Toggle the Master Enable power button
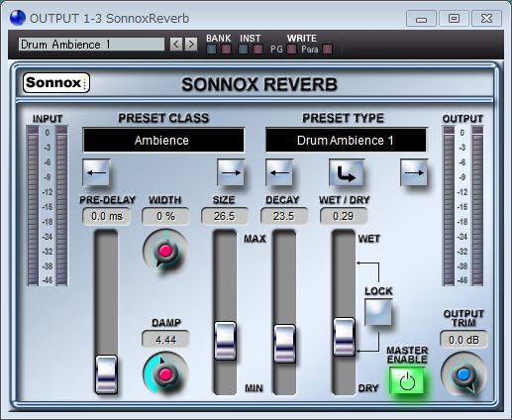512x420 pixels. point(407,381)
